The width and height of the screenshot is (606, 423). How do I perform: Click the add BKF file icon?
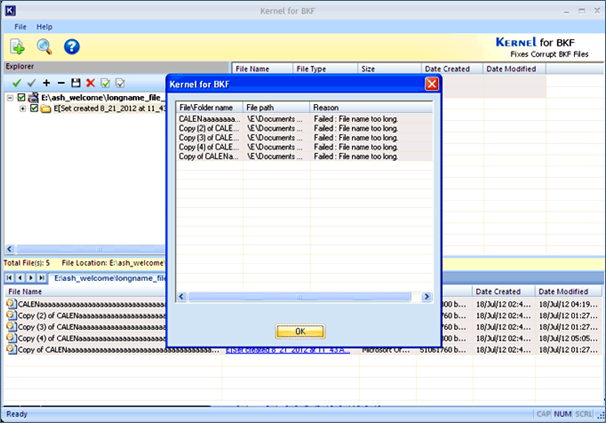coord(17,47)
